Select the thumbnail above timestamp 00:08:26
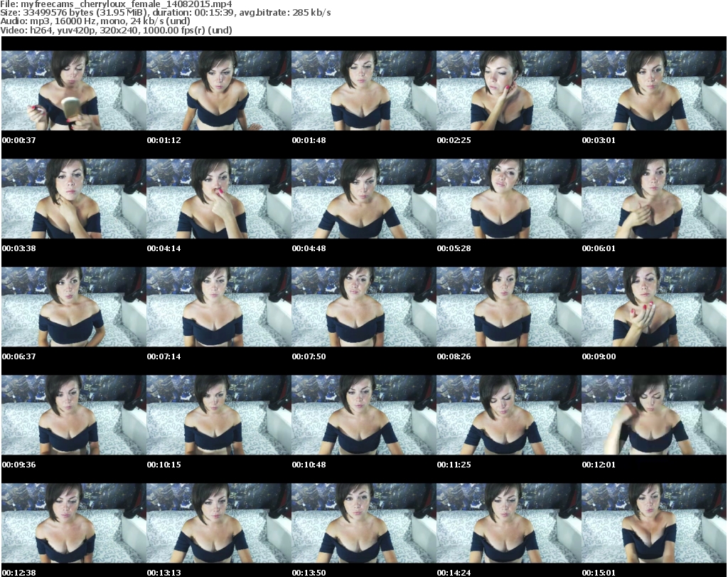728x577 pixels. (508, 307)
